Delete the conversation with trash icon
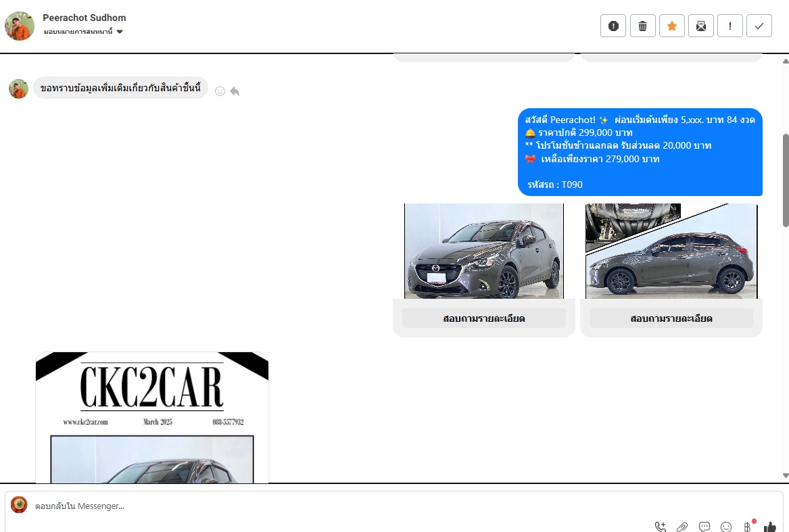 (x=642, y=26)
